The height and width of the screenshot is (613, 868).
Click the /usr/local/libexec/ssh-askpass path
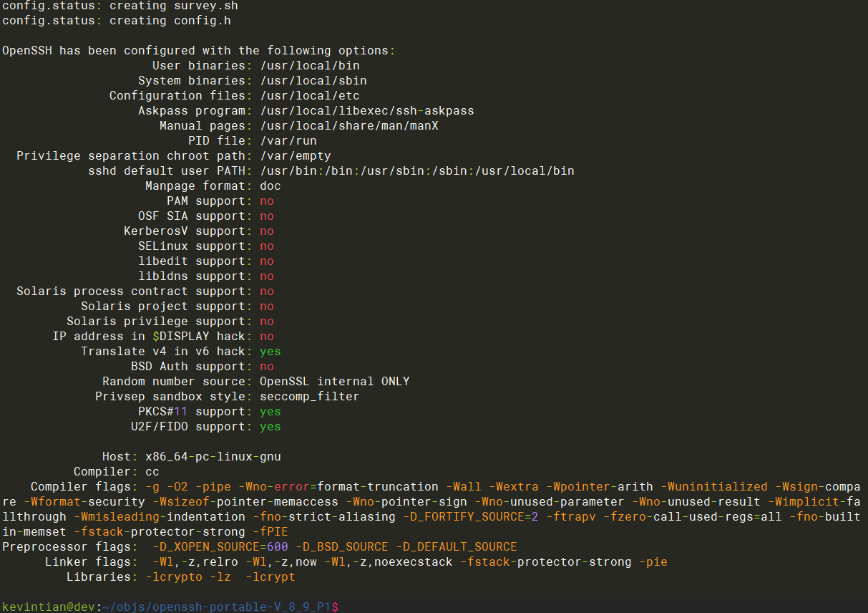[366, 111]
